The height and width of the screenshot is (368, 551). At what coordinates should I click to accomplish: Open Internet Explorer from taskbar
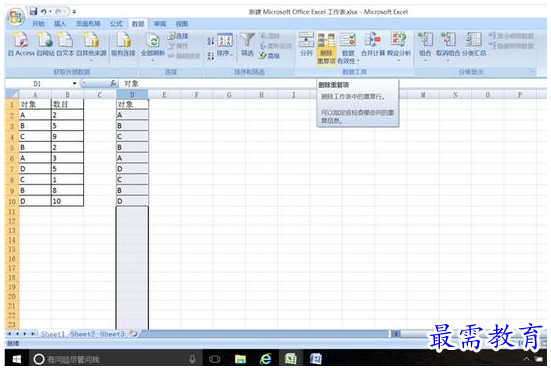coord(266,359)
